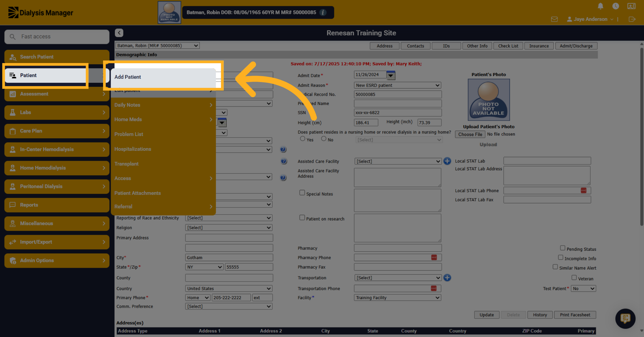Open patient selector dropdown Batman, Robin
The image size is (644, 337).
coord(158,46)
